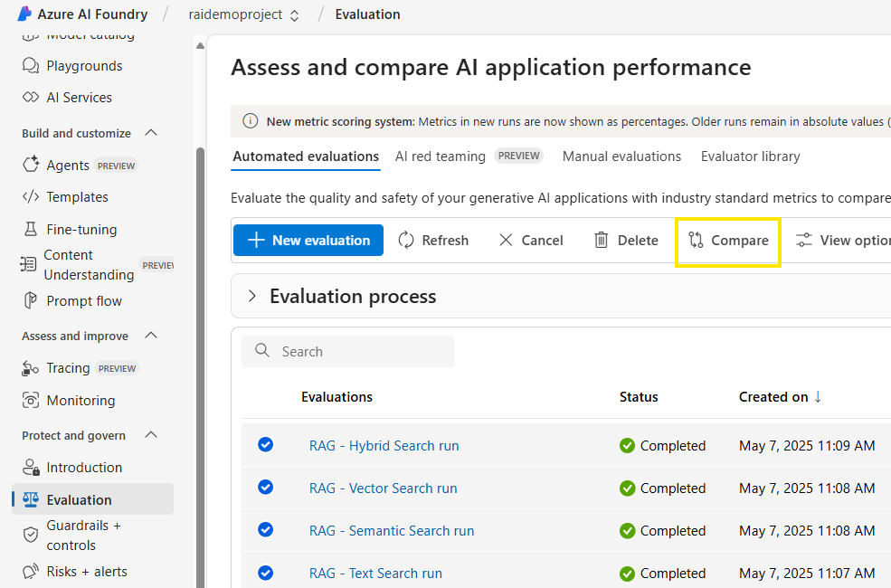This screenshot has width=891, height=588.
Task: Click the "New metric scoring system" banner text
Action: pos(340,121)
